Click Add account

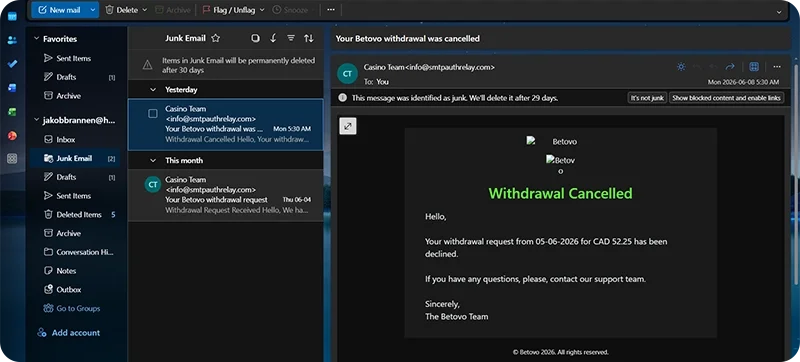pyautogui.click(x=69, y=333)
